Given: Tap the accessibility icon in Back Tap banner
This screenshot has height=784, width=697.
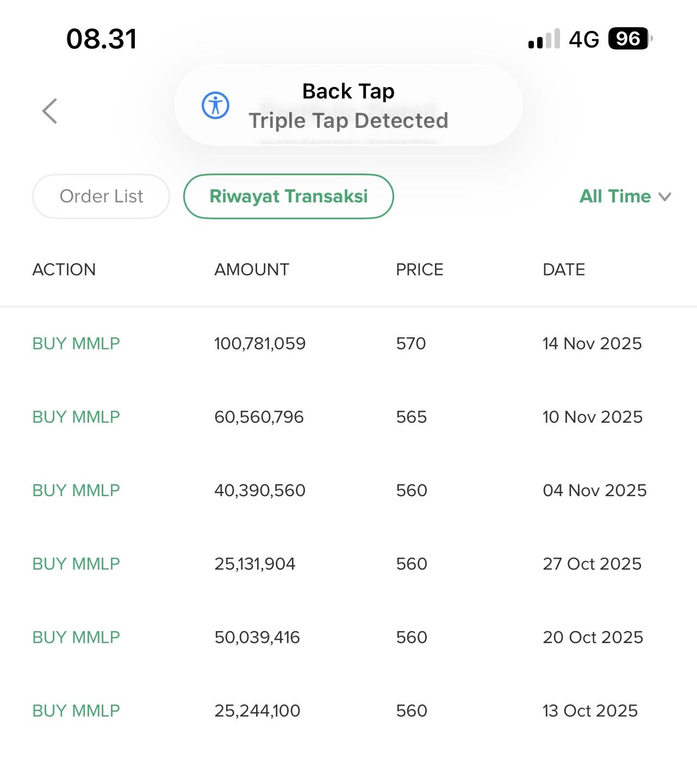Looking at the screenshot, I should coord(216,106).
